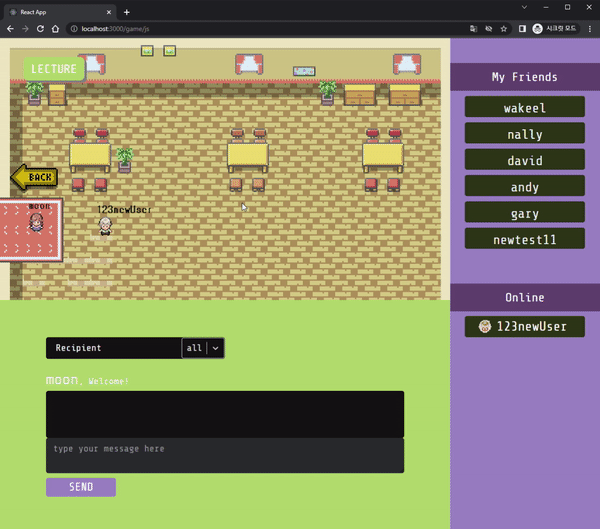Click the left yellow table

[x=90, y=157]
